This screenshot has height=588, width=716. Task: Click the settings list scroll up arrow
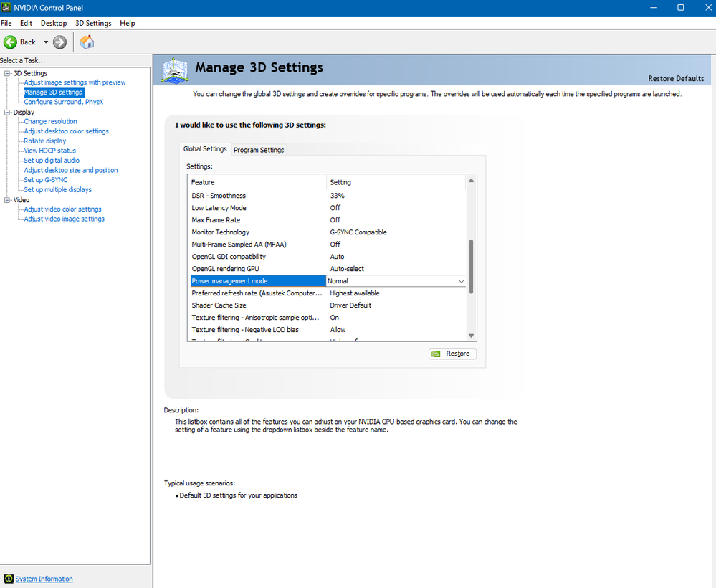pyautogui.click(x=472, y=181)
